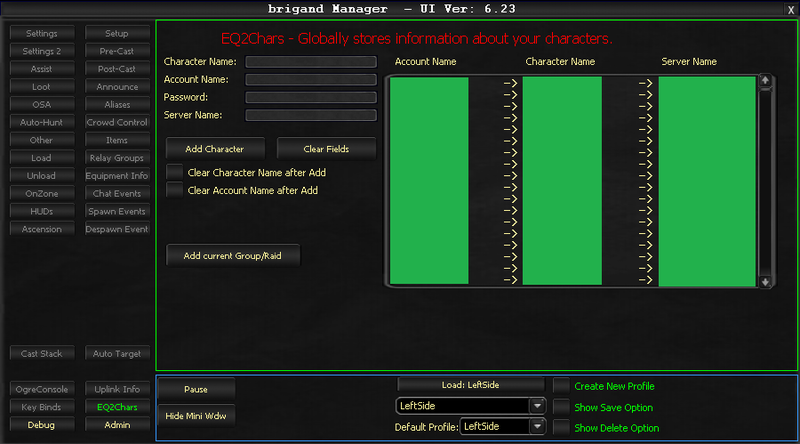This screenshot has height=444, width=800.
Task: Expand the Default Profile dropdown
Action: 537,427
